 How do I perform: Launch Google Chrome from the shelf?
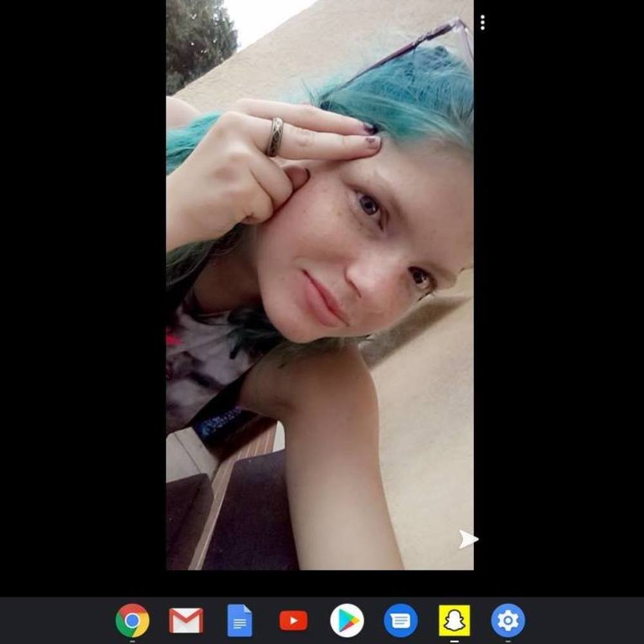pyautogui.click(x=132, y=620)
